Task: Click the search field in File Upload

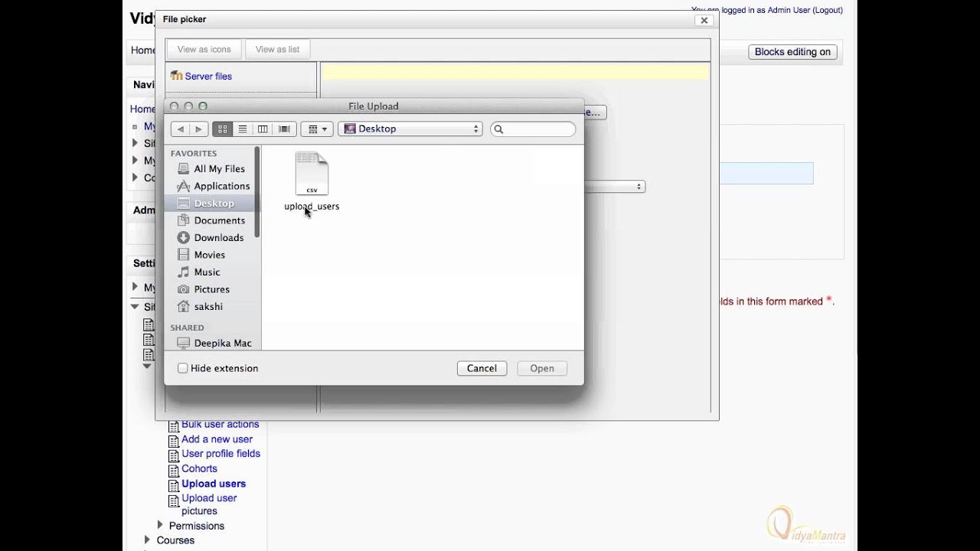Action: [533, 129]
